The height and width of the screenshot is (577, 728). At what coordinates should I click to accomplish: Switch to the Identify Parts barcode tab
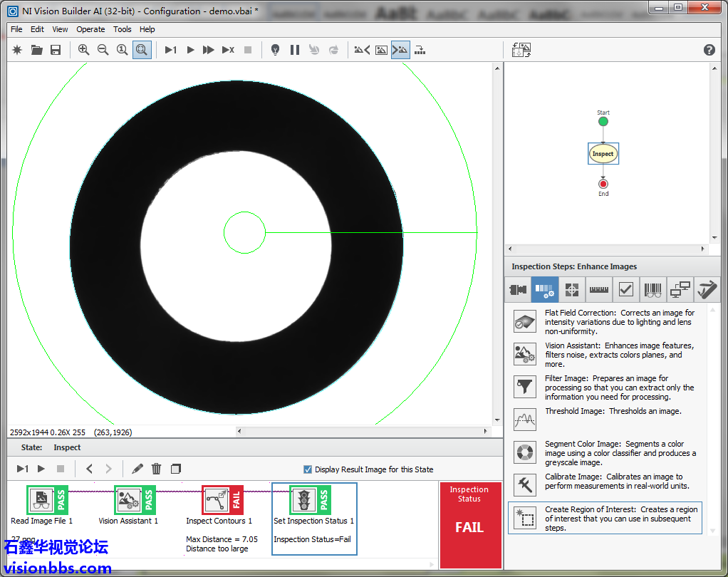point(652,290)
